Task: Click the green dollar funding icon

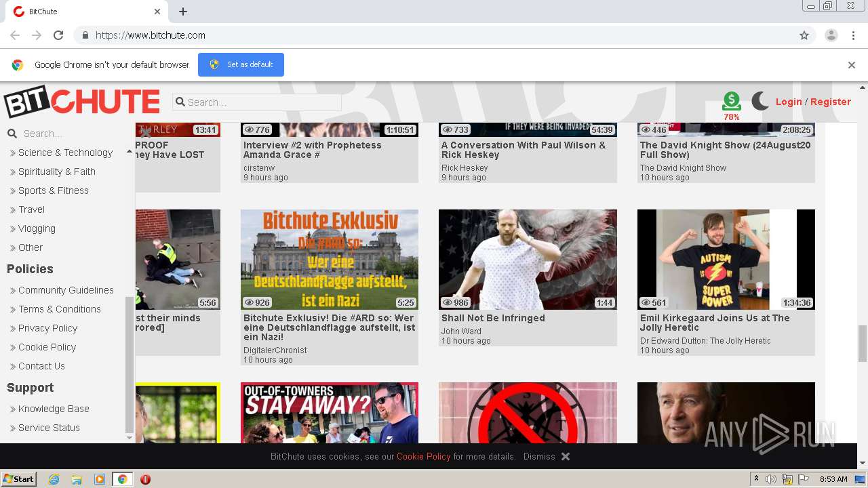Action: (x=732, y=102)
